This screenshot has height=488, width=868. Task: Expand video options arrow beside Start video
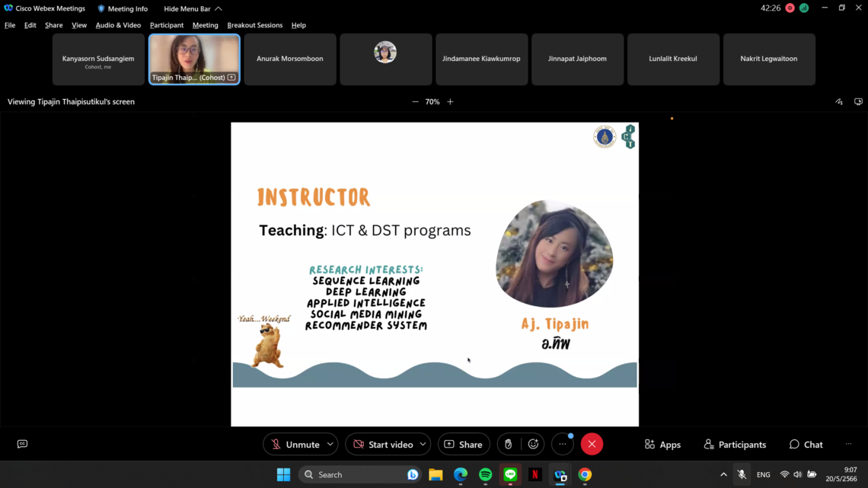click(423, 445)
